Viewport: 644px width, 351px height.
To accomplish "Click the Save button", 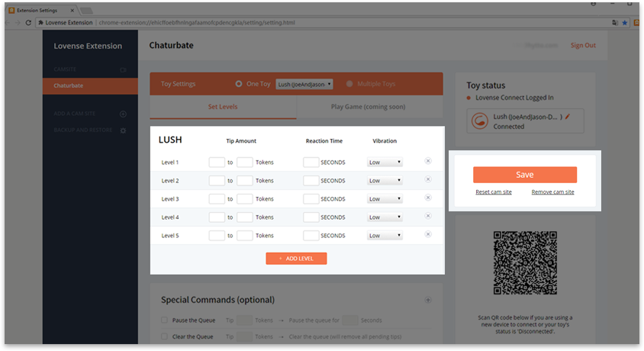I will tap(524, 175).
